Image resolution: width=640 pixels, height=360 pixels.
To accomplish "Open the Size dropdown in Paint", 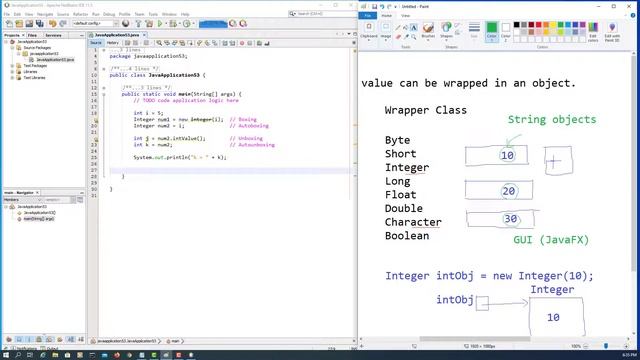I will pyautogui.click(x=474, y=31).
